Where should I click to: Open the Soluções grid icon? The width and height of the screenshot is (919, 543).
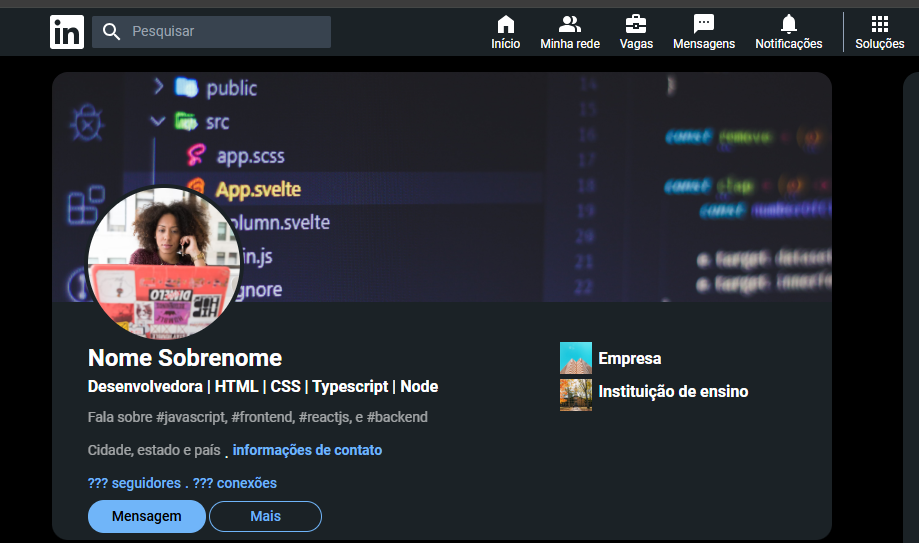(x=879, y=24)
